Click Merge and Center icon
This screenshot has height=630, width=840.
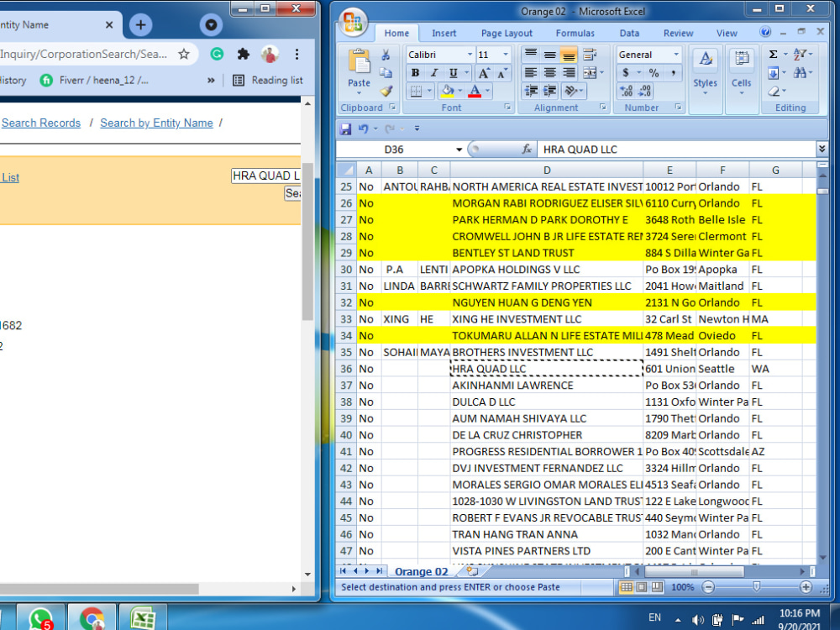pos(590,73)
